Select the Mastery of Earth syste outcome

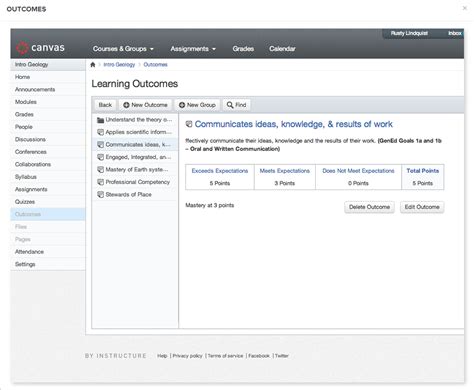click(135, 170)
